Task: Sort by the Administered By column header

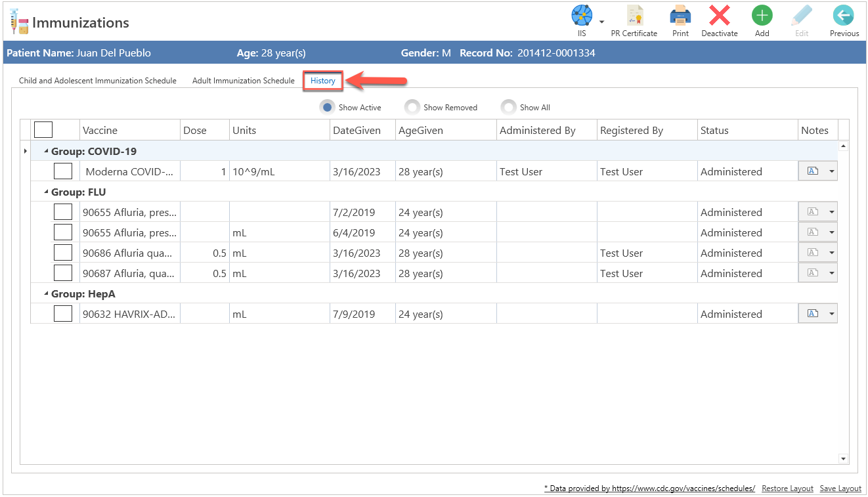Action: 547,130
